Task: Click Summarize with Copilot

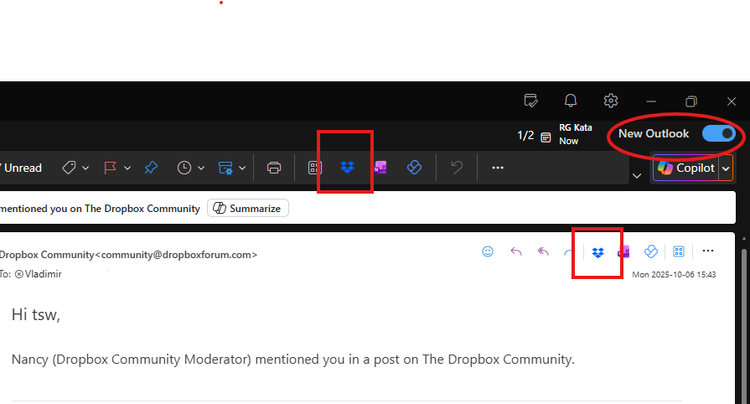Action: pyautogui.click(x=248, y=208)
